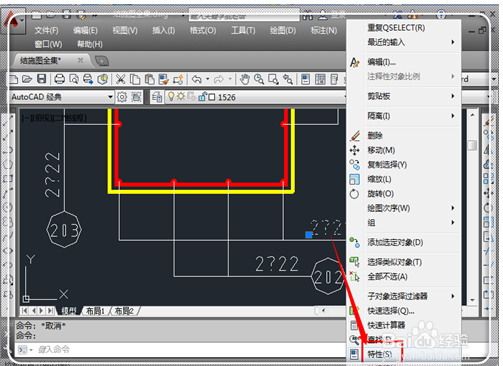Choose 复制选择(Y) in context menu
Viewport: 503px width, 366px height.
[x=387, y=165]
